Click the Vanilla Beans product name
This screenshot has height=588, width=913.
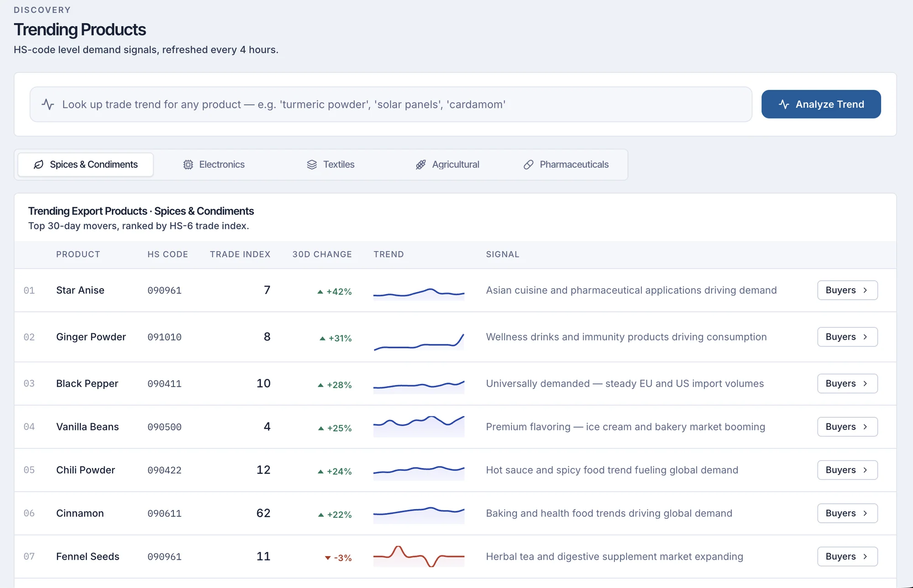[x=88, y=427]
